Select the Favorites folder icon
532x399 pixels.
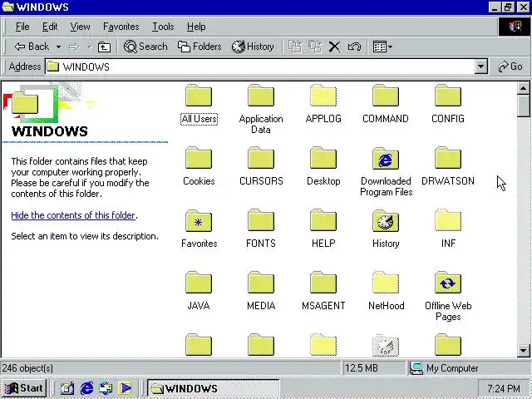(x=199, y=220)
